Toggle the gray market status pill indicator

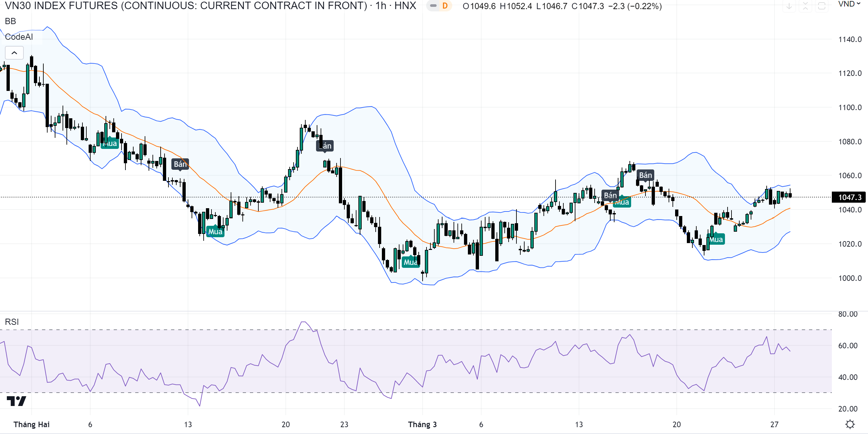point(433,6)
